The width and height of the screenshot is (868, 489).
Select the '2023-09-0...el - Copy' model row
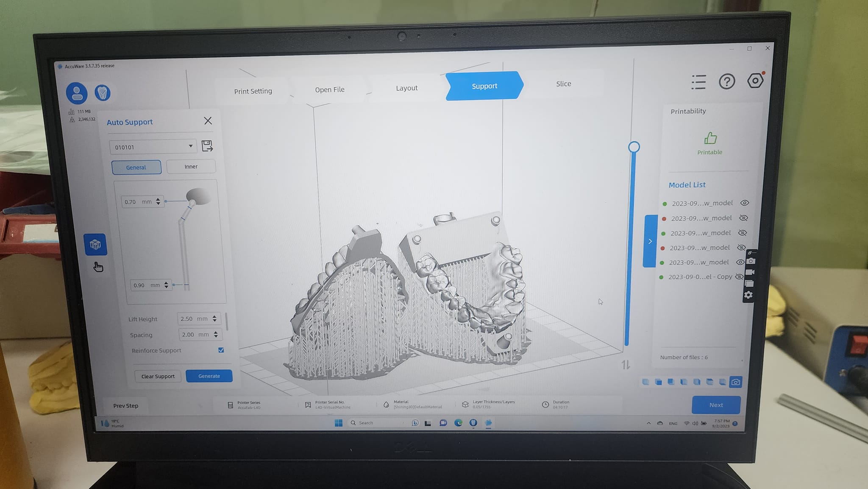pos(701,277)
